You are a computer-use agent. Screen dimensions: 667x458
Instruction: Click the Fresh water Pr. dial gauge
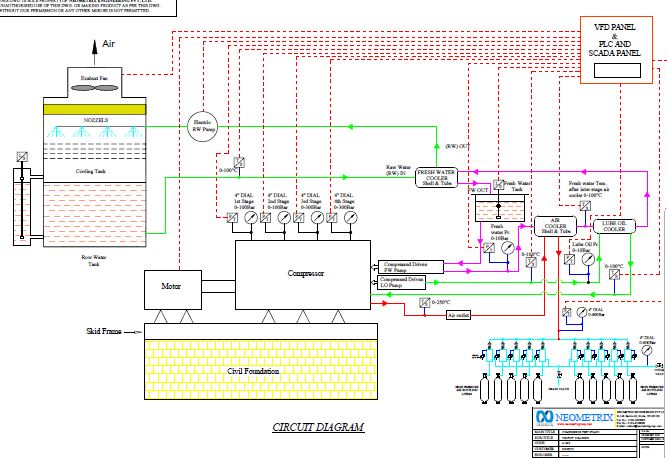507,247
